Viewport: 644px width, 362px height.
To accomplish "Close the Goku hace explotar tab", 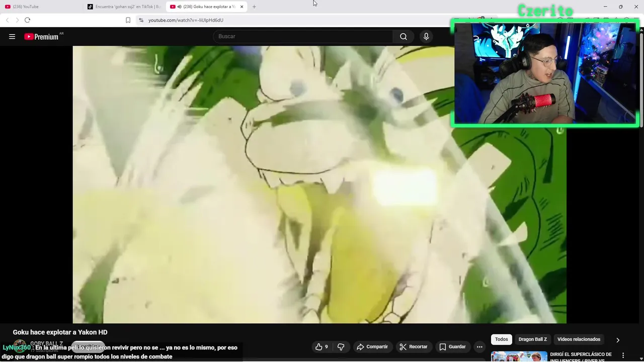I will (x=242, y=7).
